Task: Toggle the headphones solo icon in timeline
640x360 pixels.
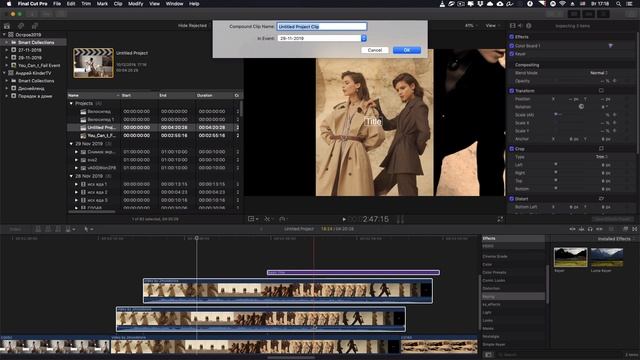Action: [590, 229]
